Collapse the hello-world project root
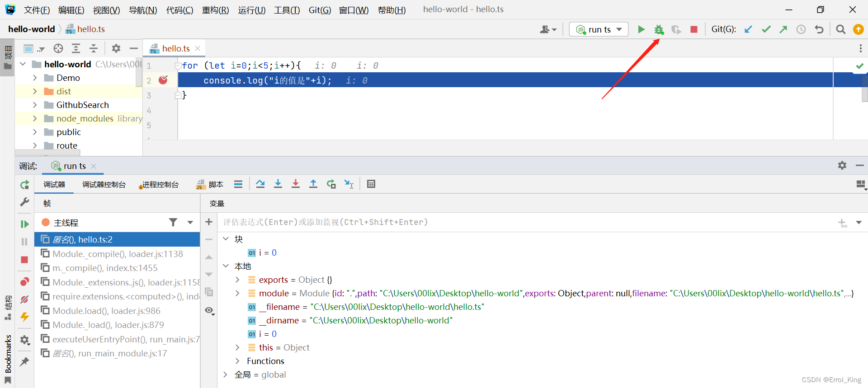The image size is (868, 388). (23, 64)
